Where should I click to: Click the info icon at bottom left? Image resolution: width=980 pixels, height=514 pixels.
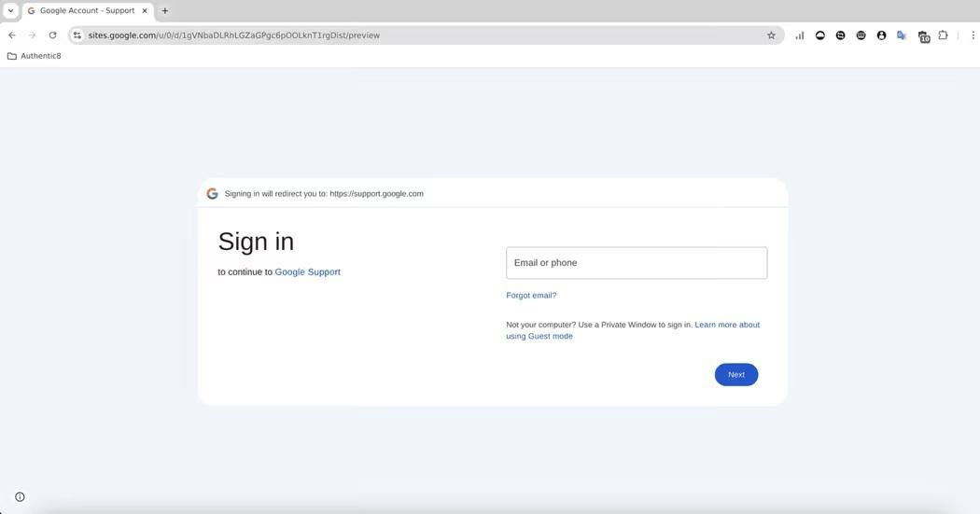click(20, 497)
